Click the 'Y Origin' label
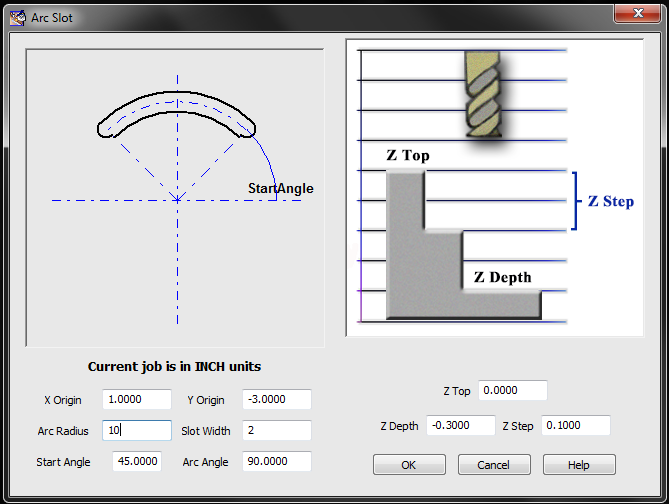Screen dimensions: 669x504 tap(206, 400)
